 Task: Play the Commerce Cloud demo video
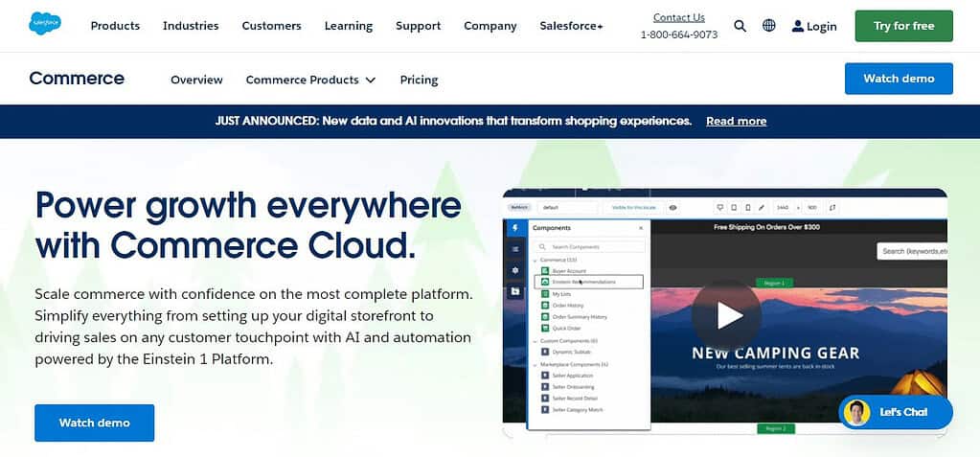click(x=726, y=315)
